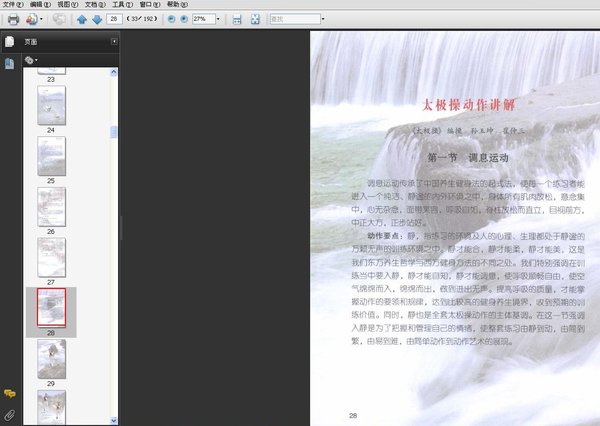Open the zoom percentage dropdown arrow
Image resolution: width=600 pixels, height=426 pixels.
click(218, 19)
